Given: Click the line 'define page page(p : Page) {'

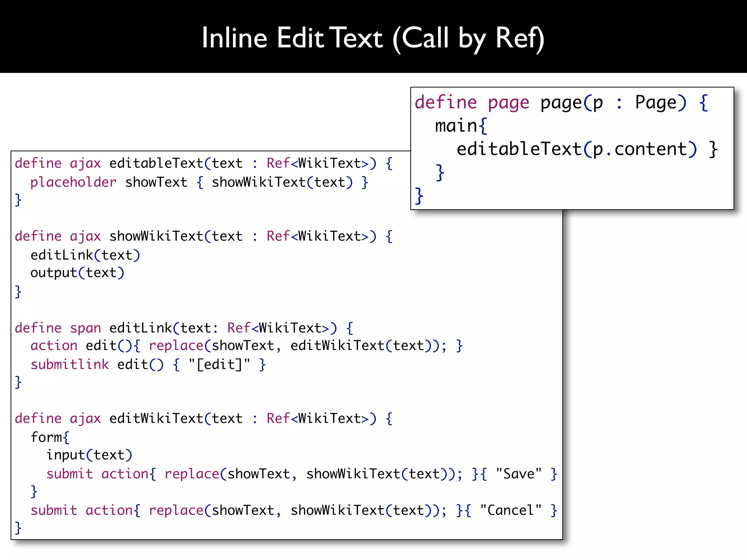Looking at the screenshot, I should pyautogui.click(x=561, y=103).
